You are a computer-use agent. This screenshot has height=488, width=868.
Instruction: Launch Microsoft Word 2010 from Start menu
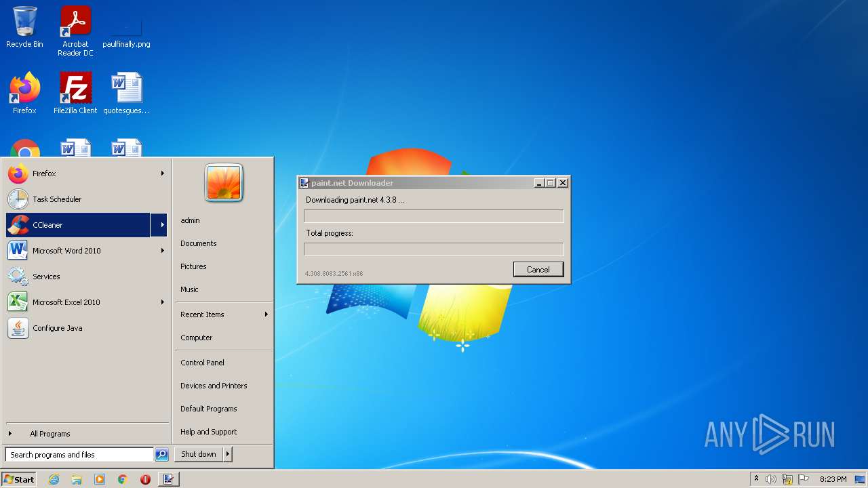pos(78,251)
